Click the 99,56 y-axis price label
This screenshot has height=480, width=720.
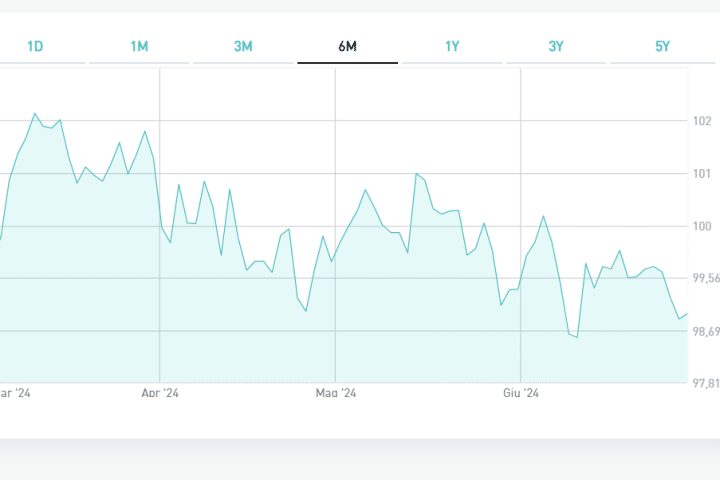point(705,279)
